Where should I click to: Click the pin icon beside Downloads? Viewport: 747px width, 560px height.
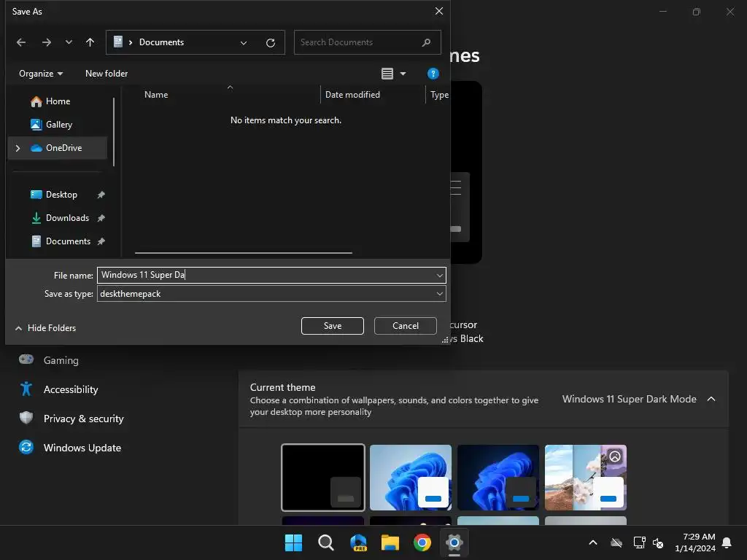(x=101, y=218)
